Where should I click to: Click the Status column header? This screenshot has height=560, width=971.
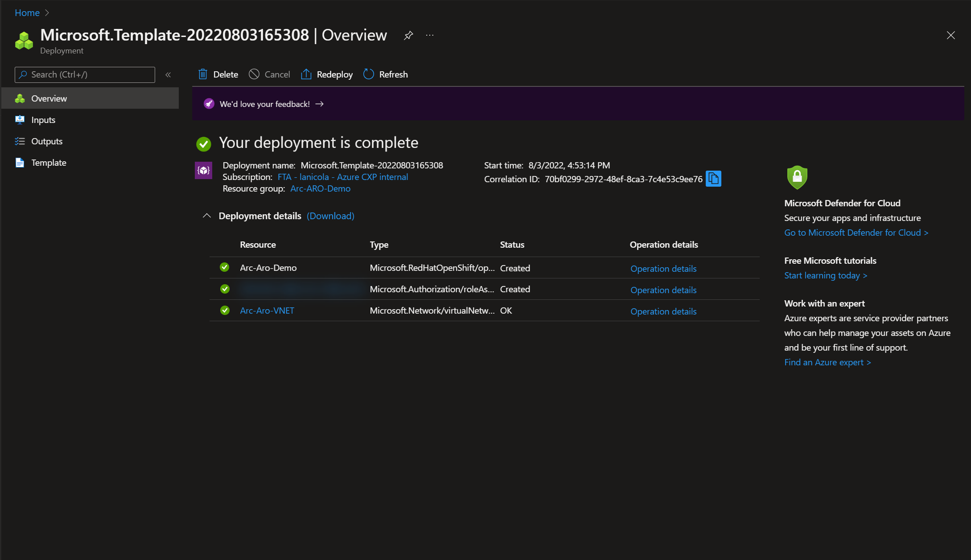point(512,245)
